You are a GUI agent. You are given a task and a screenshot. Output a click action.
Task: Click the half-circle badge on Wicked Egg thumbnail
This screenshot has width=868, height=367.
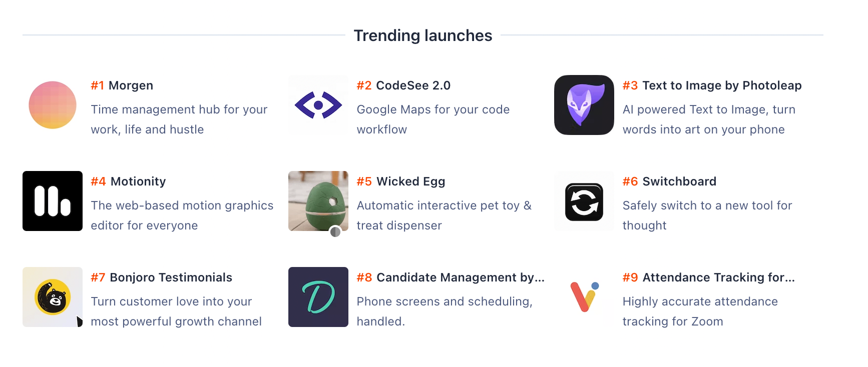pyautogui.click(x=335, y=231)
